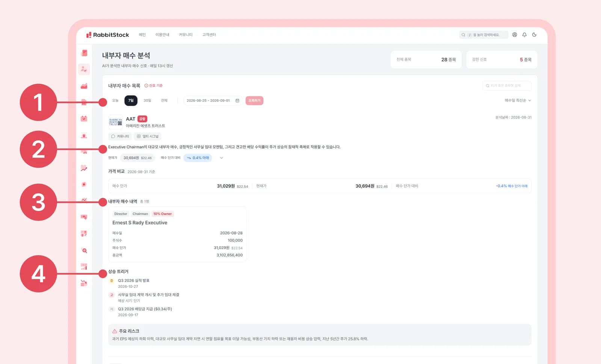Click the Q3 2026 실적 발표 trigger

click(134, 281)
